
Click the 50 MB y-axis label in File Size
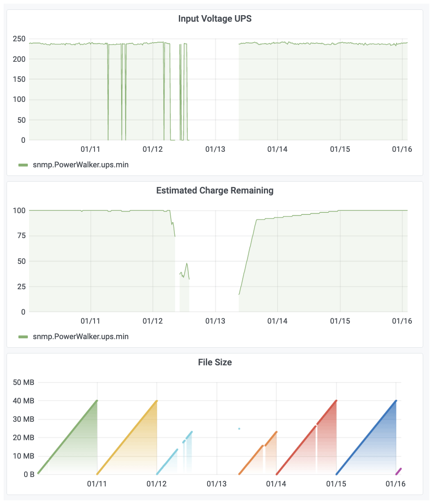click(x=24, y=382)
